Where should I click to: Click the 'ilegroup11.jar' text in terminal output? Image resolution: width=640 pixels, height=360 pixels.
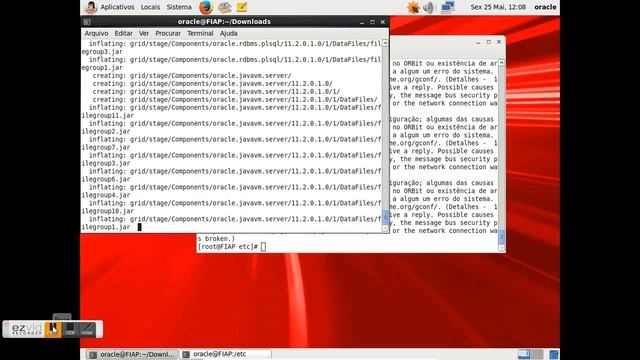[108, 116]
